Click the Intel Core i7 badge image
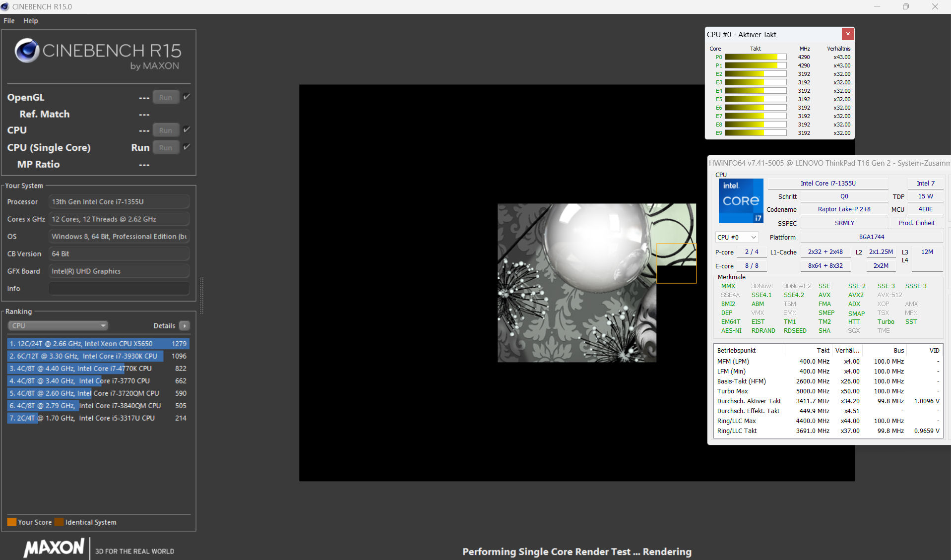Viewport: 951px width, 560px height. coord(741,201)
